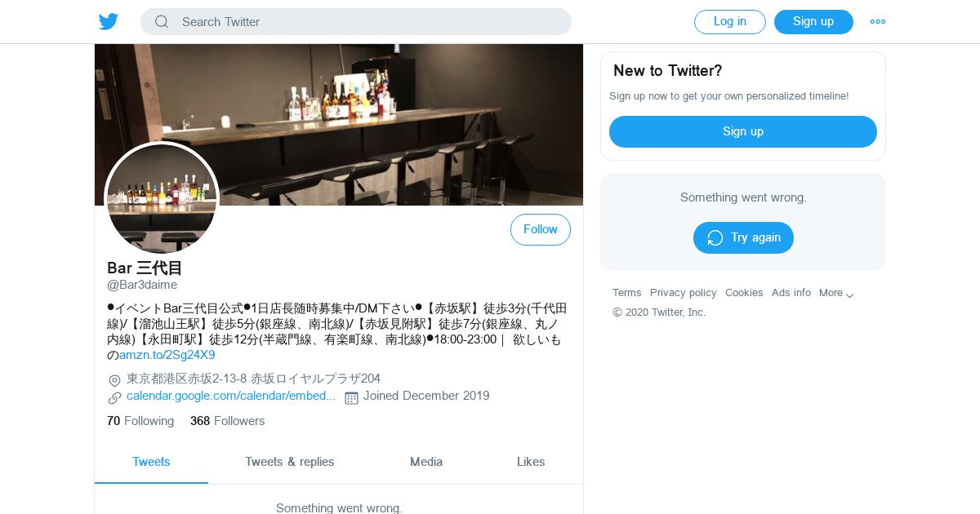Click the Twitter bird logo
Viewport: 980px width, 514px height.
pos(109,22)
